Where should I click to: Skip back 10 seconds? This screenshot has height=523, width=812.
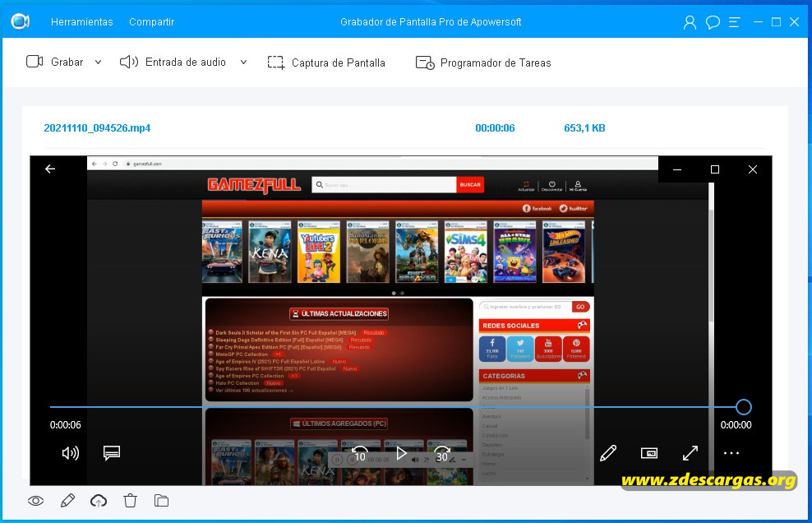359,454
